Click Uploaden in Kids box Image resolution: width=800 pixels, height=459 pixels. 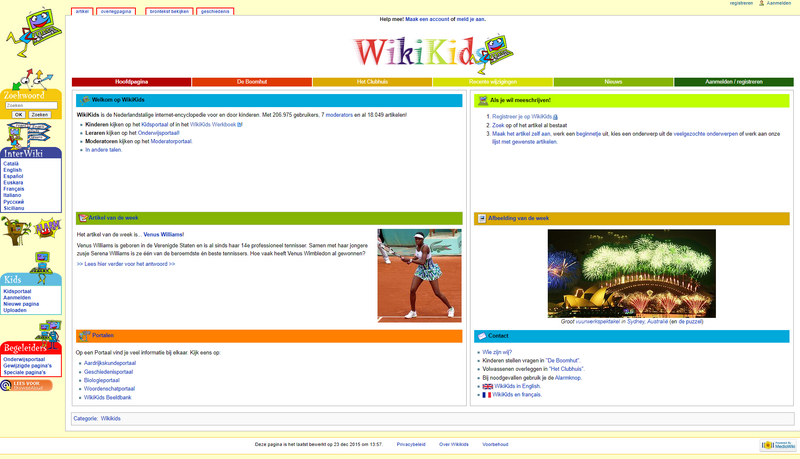(x=15, y=310)
